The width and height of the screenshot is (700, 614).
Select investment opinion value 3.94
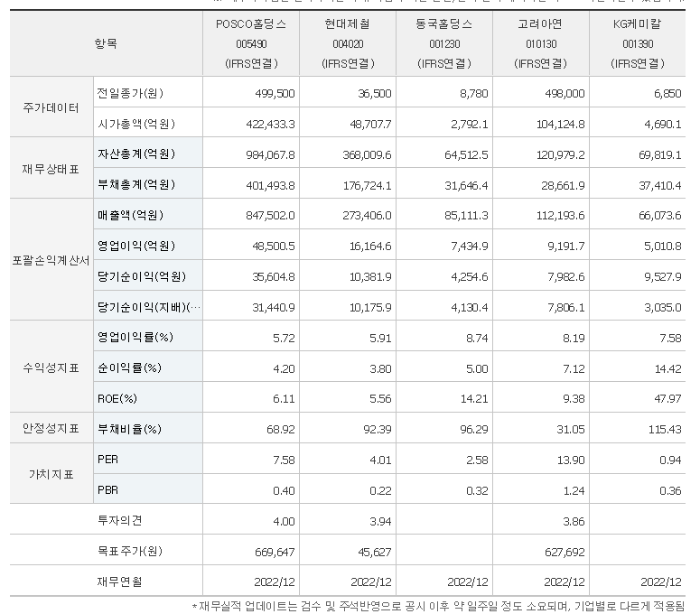coord(380,521)
